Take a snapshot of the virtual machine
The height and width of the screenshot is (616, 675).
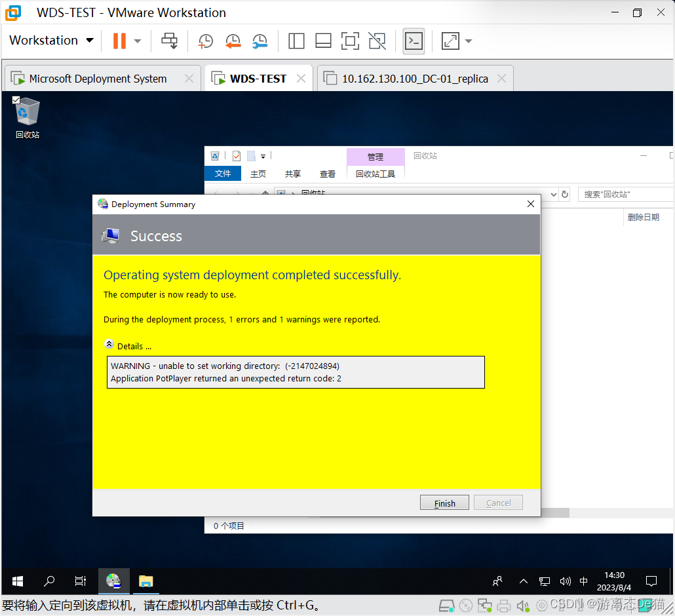205,41
